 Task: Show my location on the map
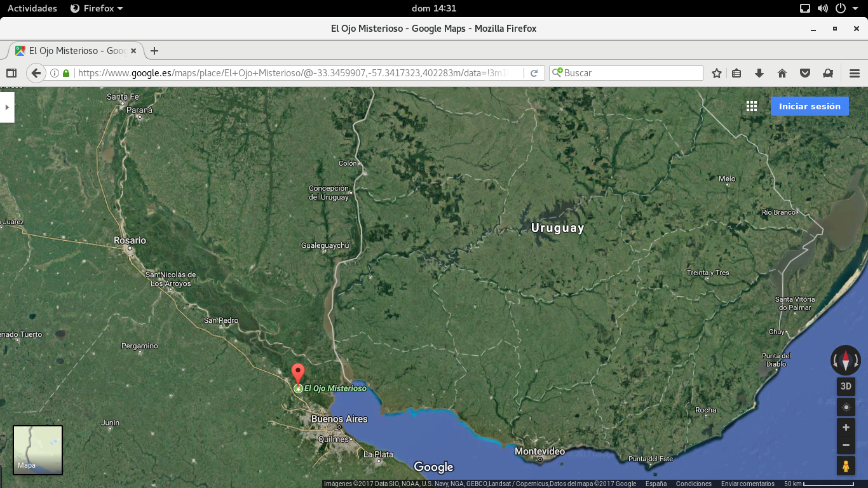point(846,407)
